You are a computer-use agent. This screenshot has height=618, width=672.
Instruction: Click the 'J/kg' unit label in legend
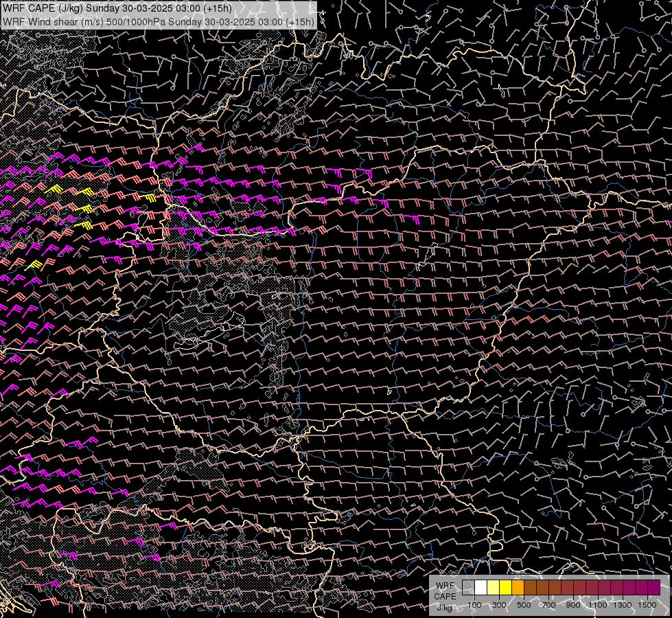444,607
